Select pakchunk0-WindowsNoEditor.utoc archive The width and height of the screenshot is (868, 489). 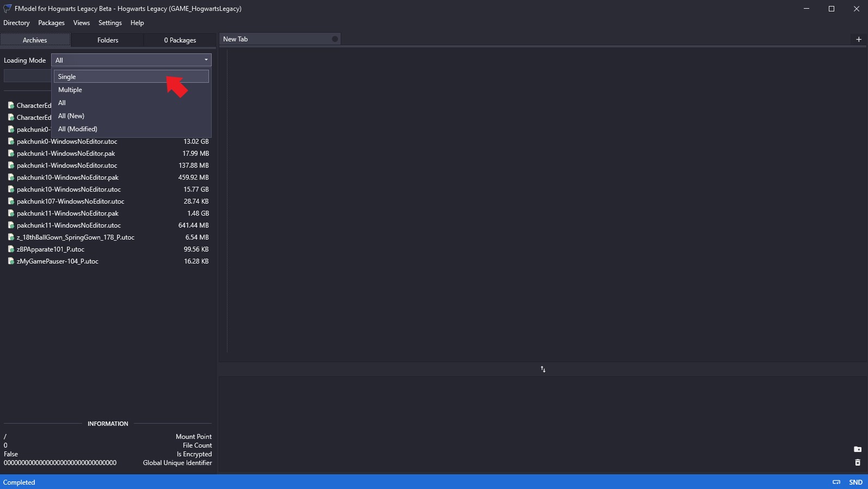108,142
